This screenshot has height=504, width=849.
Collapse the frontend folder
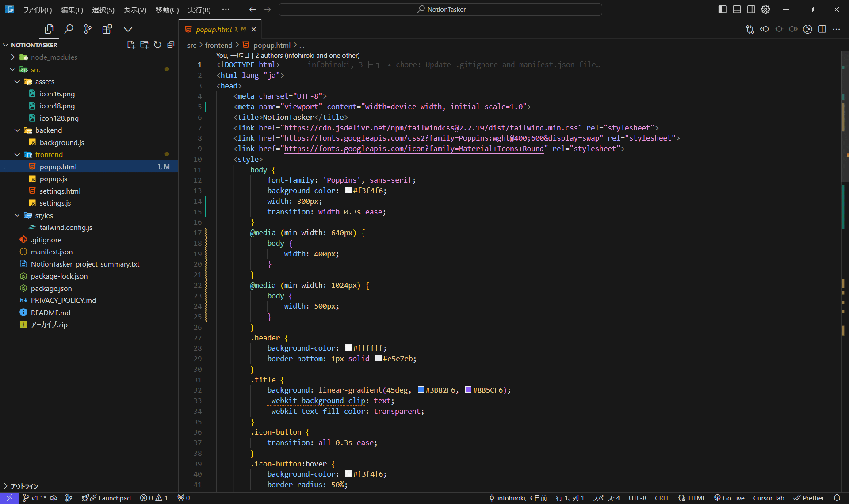coord(17,154)
